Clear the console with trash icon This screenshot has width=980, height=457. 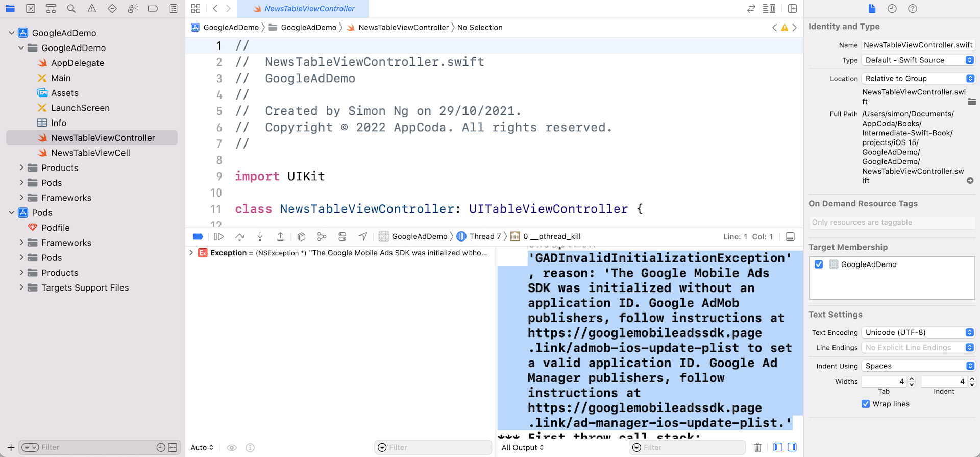pyautogui.click(x=757, y=447)
